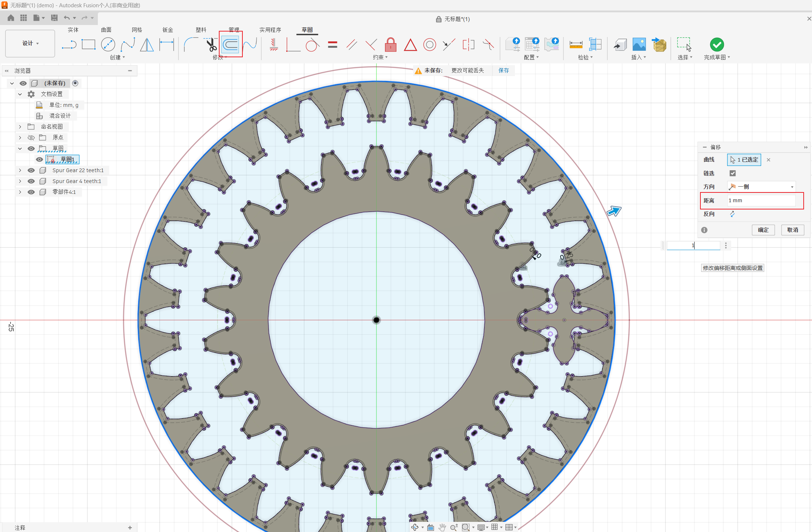The width and height of the screenshot is (812, 532).
Task: Activate the (未保存) root component radio button
Action: (75, 83)
